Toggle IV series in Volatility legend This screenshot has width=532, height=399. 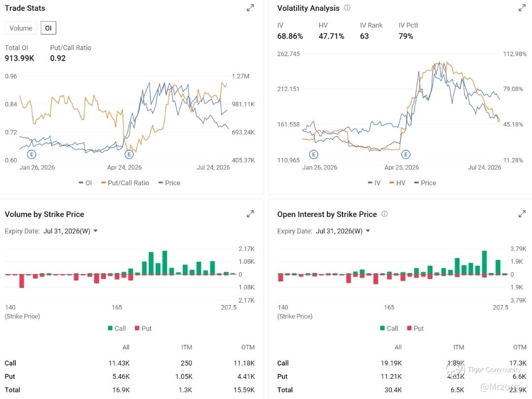click(x=374, y=183)
